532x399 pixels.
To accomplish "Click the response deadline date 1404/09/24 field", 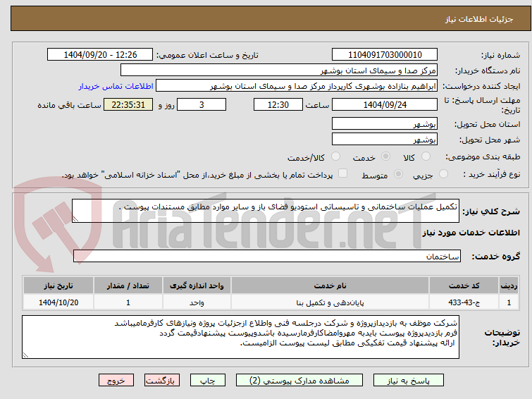I will pos(385,104).
